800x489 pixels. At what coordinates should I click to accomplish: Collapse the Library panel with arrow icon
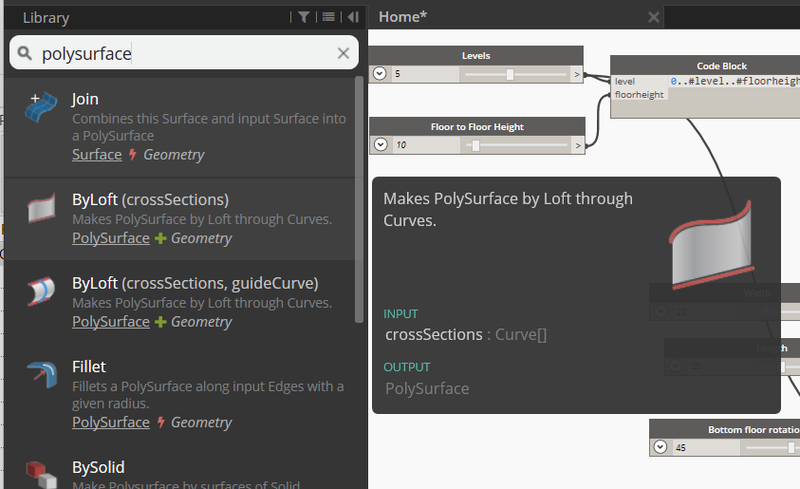coord(353,17)
